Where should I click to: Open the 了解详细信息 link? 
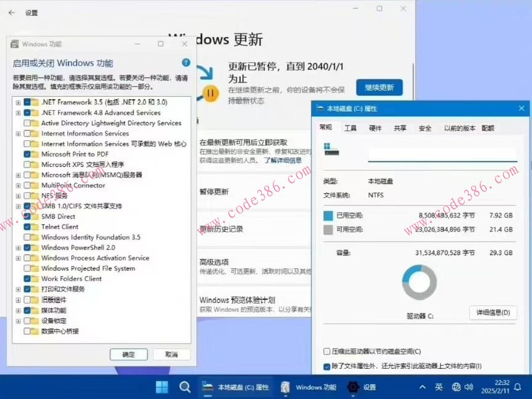[x=283, y=160]
